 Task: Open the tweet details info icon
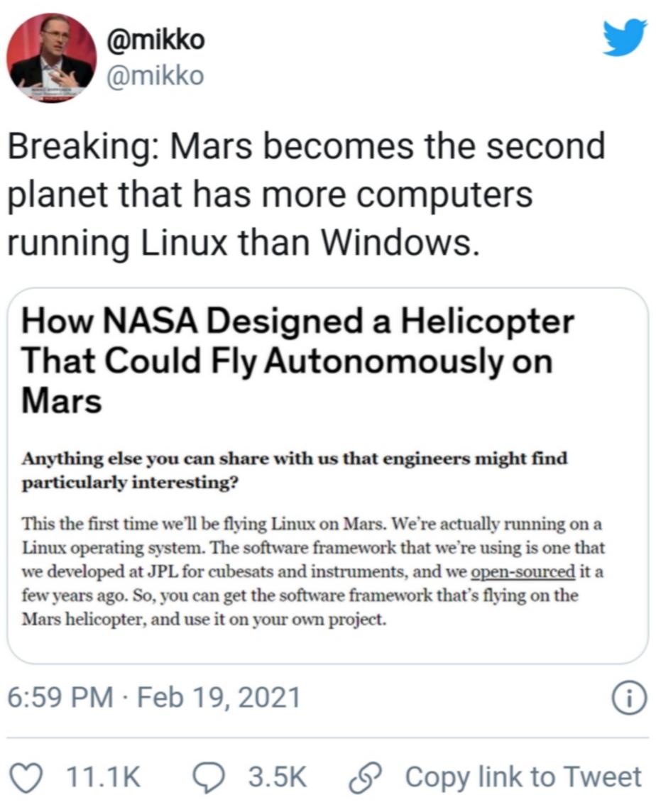click(x=630, y=698)
